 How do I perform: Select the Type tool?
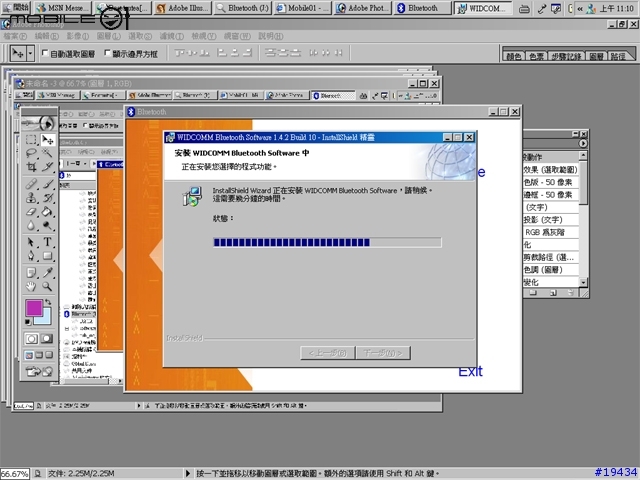48,242
